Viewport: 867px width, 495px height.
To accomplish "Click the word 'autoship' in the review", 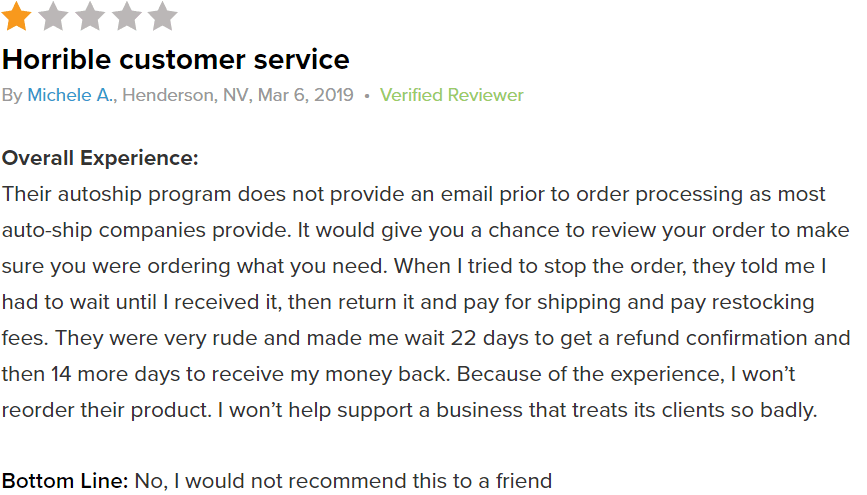I will click(100, 195).
